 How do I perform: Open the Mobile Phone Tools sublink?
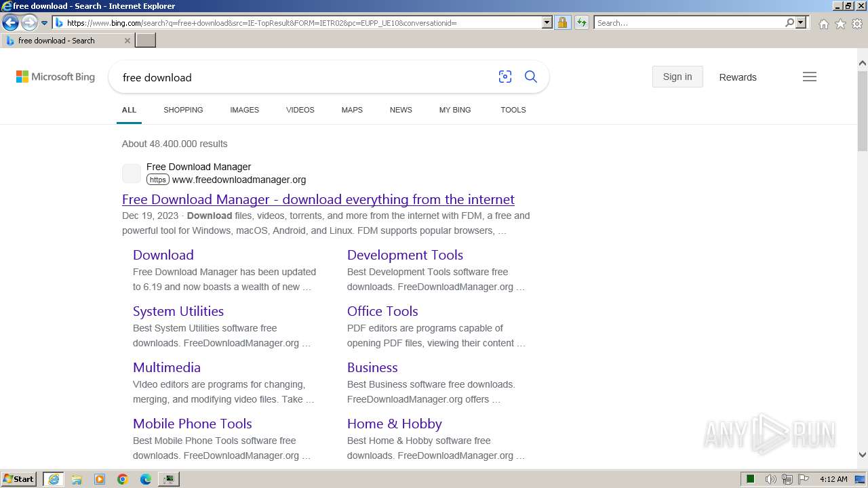tap(193, 424)
